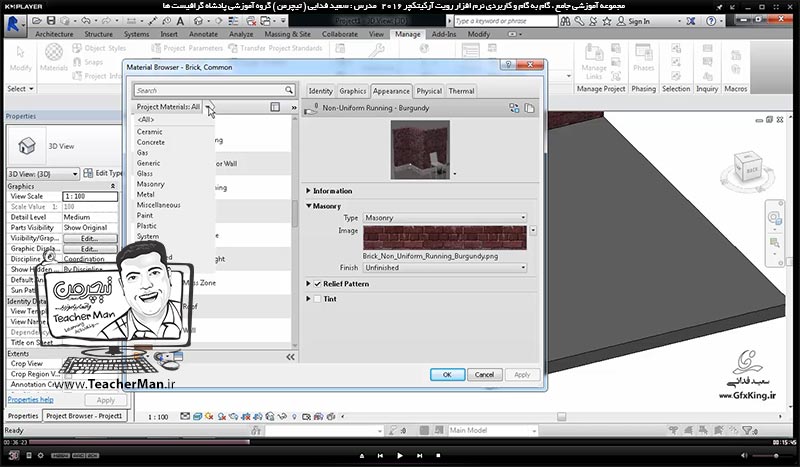Screen dimensions: 800x467
Task: Click the Open folder quick-access icon
Action: (x=36, y=21)
